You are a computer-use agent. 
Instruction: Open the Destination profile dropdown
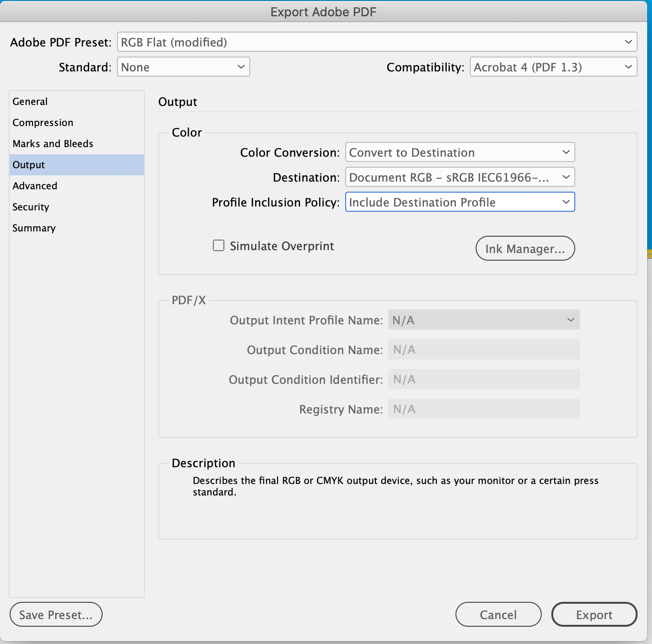[459, 177]
